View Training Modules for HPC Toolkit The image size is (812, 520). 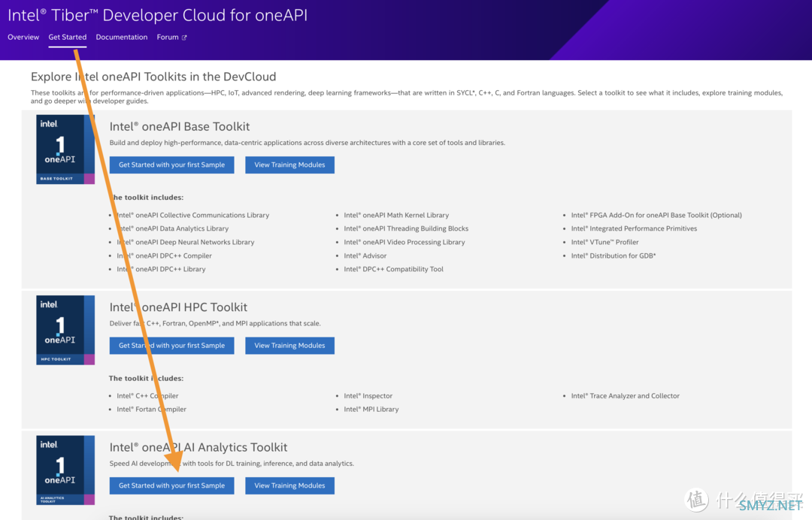tap(289, 346)
